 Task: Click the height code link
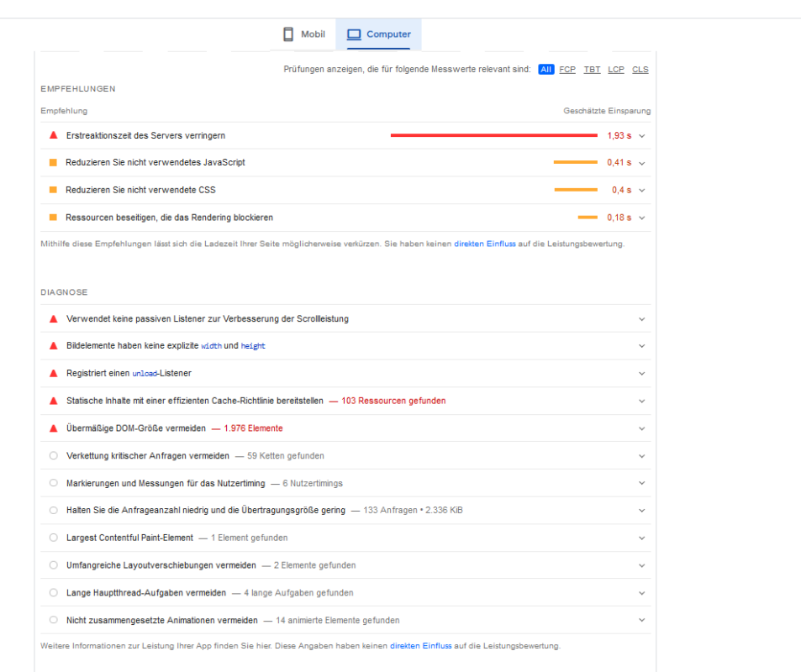pyautogui.click(x=253, y=346)
